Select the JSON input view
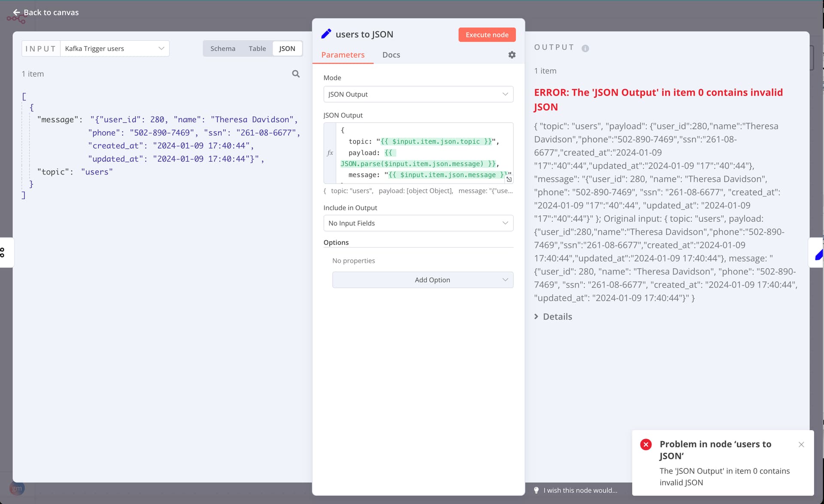 287,48
